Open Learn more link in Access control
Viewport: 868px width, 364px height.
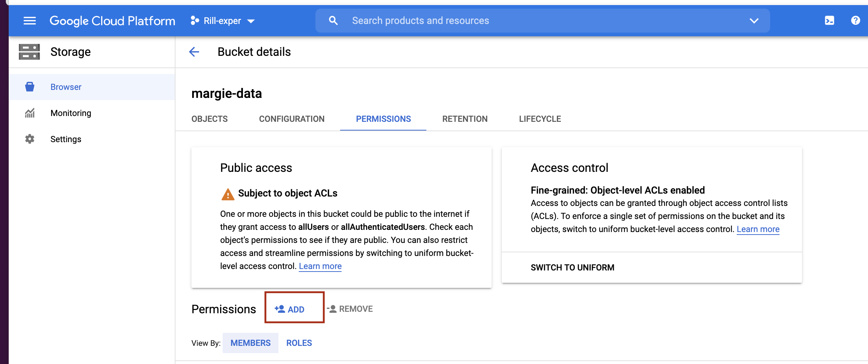[x=758, y=229]
